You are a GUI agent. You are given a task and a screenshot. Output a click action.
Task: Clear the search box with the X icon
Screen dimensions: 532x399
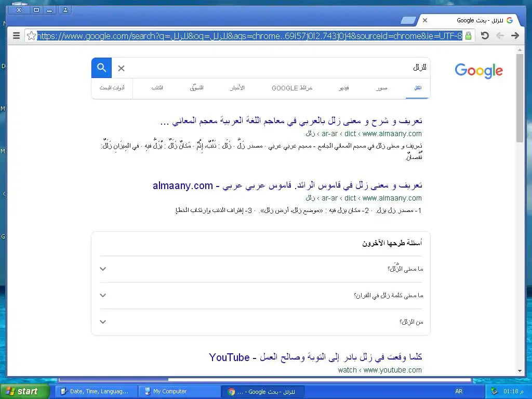(121, 68)
